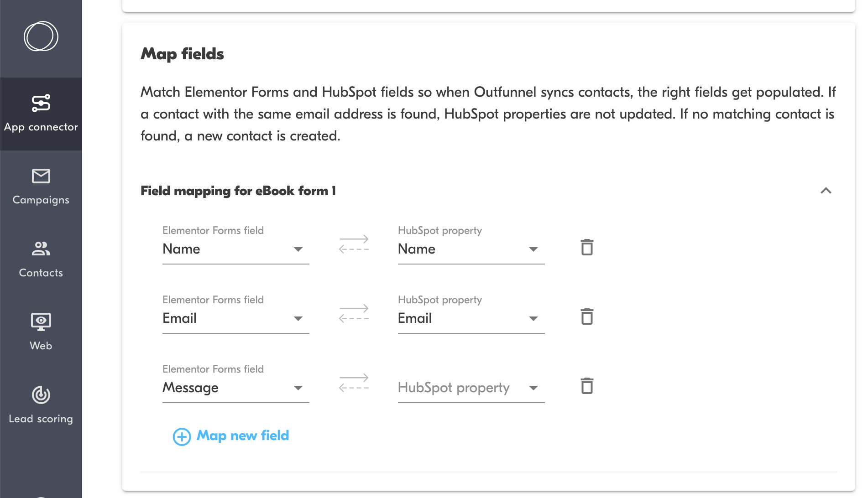Image resolution: width=868 pixels, height=498 pixels.
Task: Open the Elementor Forms field Email dropdown
Action: tap(235, 318)
